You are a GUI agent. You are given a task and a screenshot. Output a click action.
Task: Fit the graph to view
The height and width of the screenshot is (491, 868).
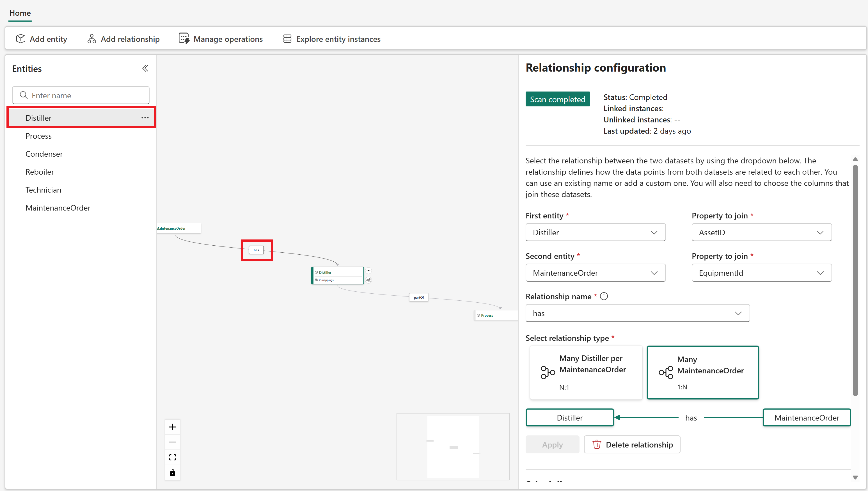[173, 457]
